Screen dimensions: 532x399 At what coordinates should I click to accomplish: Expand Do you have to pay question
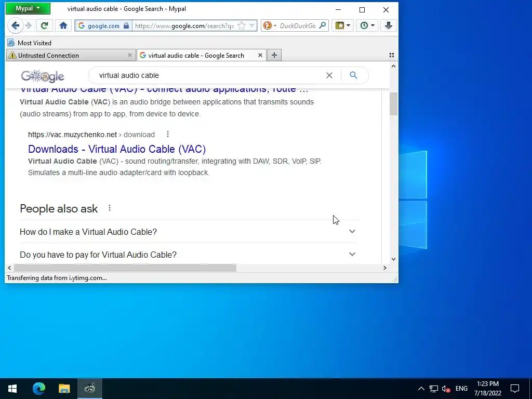189,255
